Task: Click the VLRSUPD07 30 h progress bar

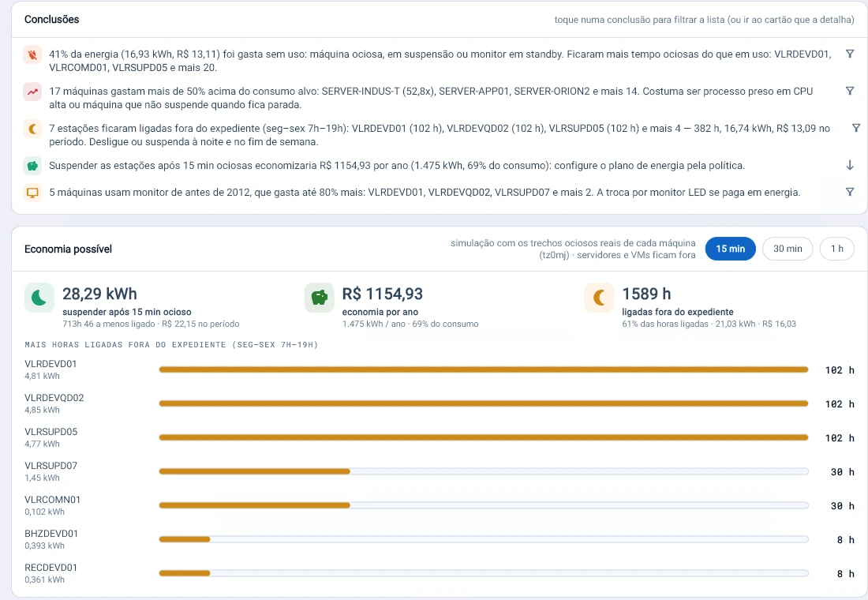Action: 483,471
